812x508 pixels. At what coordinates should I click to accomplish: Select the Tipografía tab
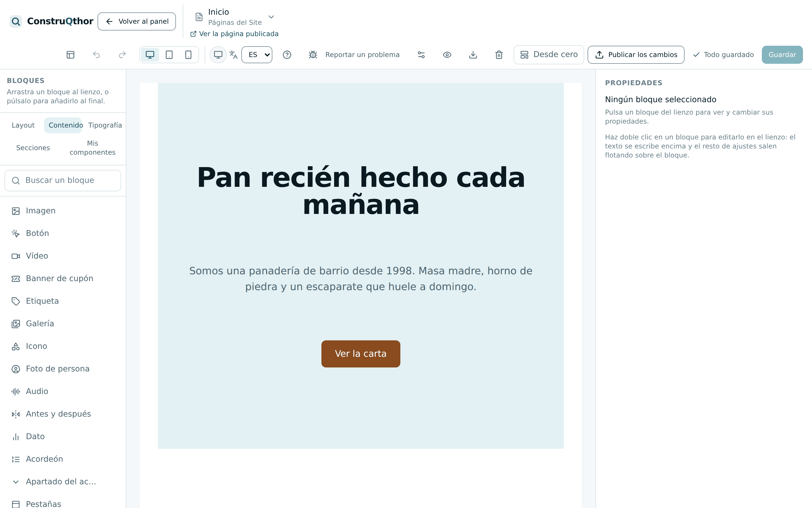[x=105, y=125]
